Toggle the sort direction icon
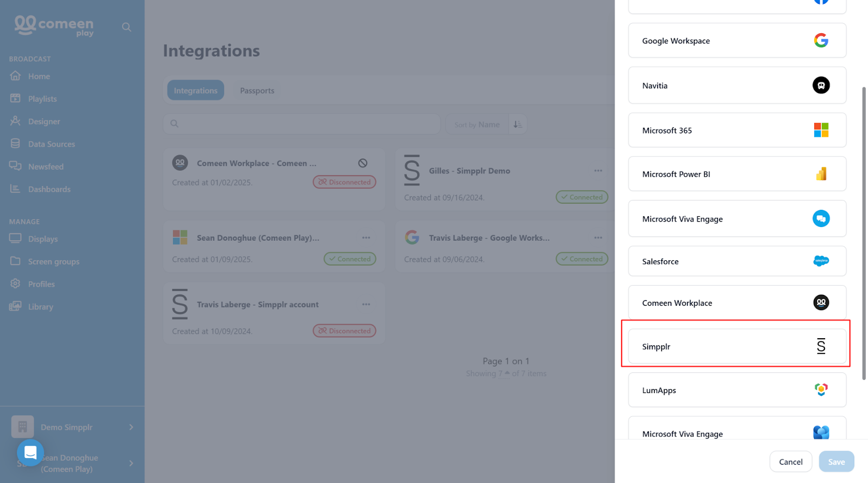The width and height of the screenshot is (868, 483). tap(518, 124)
